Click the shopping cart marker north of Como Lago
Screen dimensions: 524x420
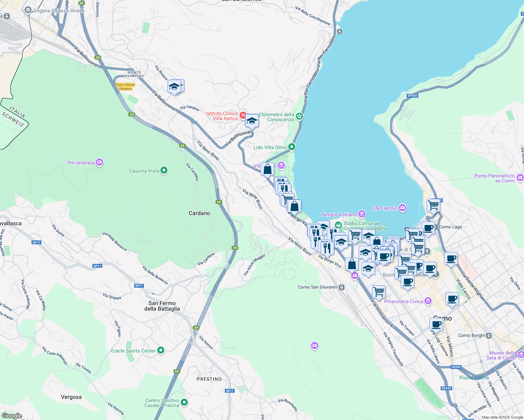pyautogui.click(x=433, y=205)
